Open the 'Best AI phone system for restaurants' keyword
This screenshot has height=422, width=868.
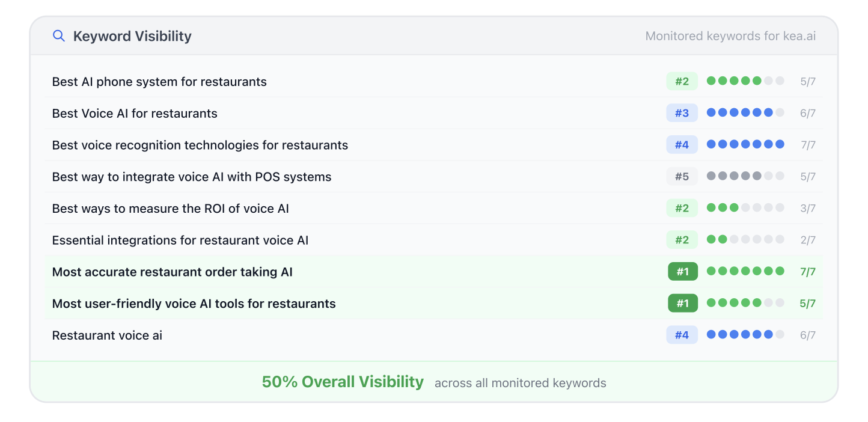(x=159, y=82)
